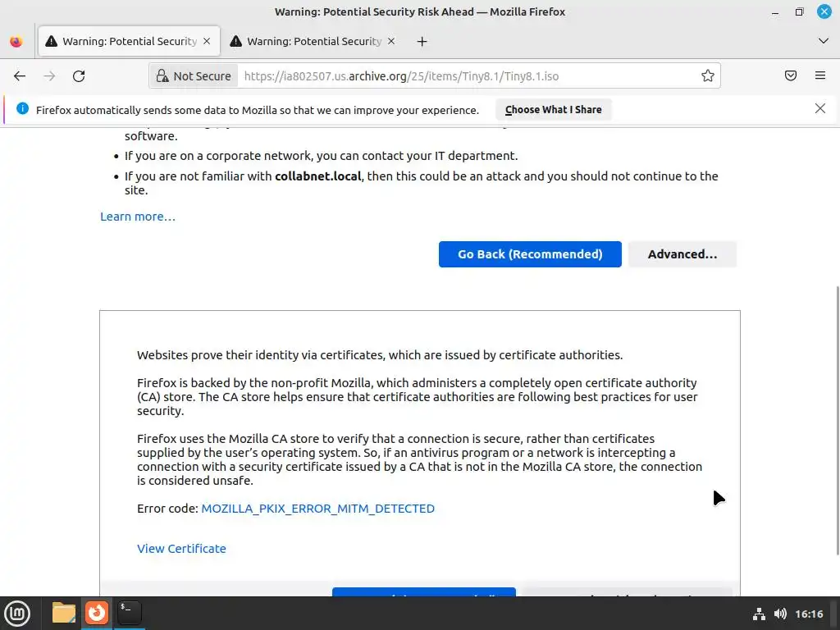Close the first Warning tab
The width and height of the screenshot is (840, 630).
click(x=207, y=41)
